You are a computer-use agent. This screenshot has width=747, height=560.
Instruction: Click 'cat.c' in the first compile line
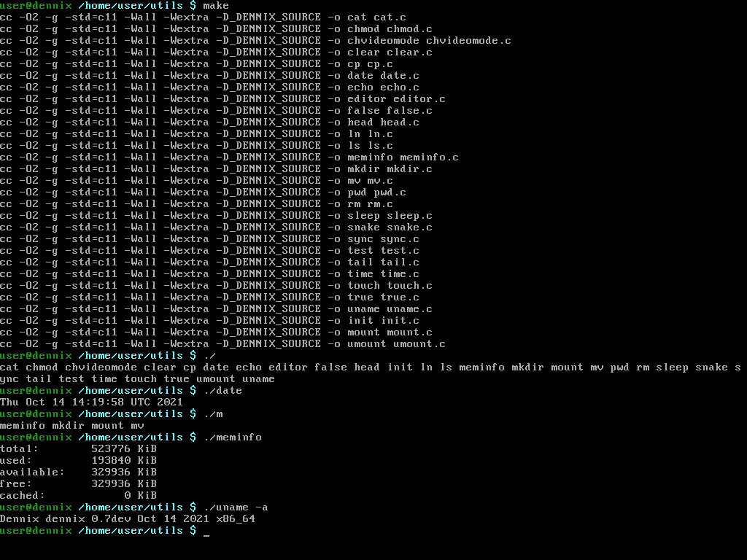pos(390,17)
